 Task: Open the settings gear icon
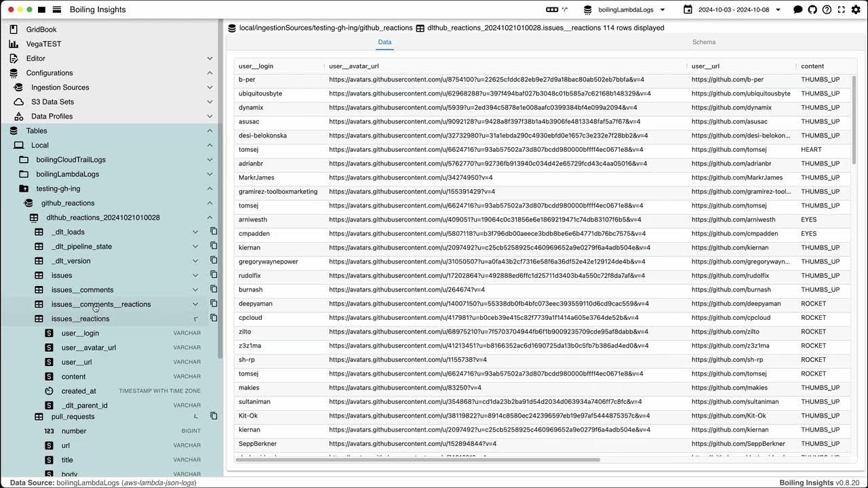856,9
